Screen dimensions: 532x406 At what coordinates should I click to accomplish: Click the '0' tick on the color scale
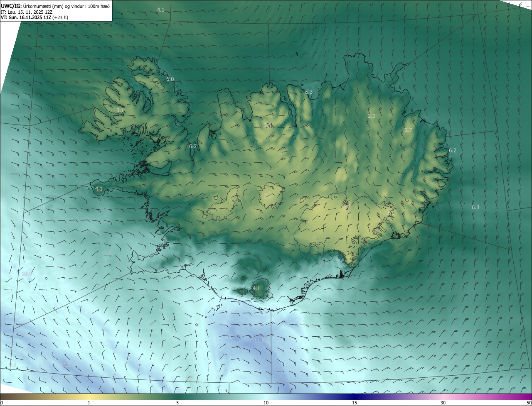click(2, 403)
